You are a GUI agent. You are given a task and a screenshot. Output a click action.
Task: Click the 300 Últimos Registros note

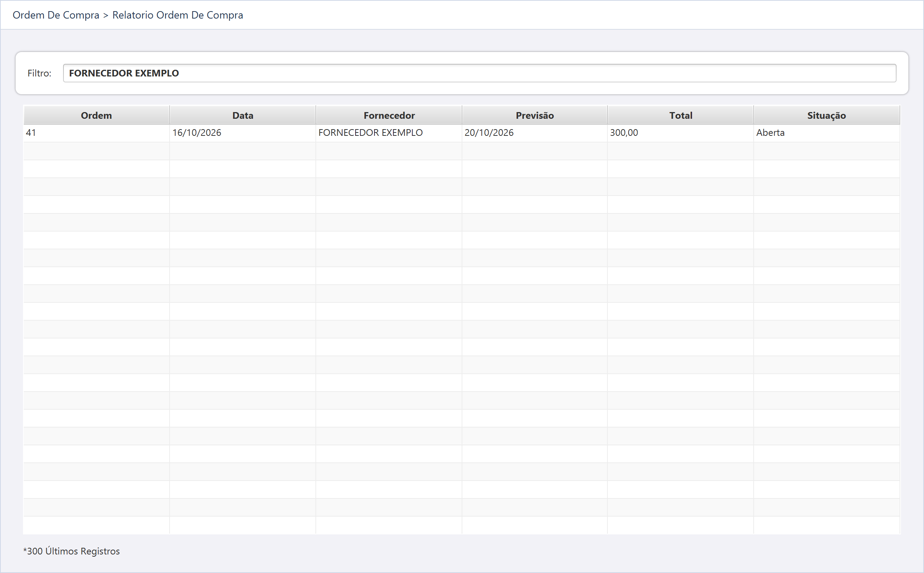72,551
